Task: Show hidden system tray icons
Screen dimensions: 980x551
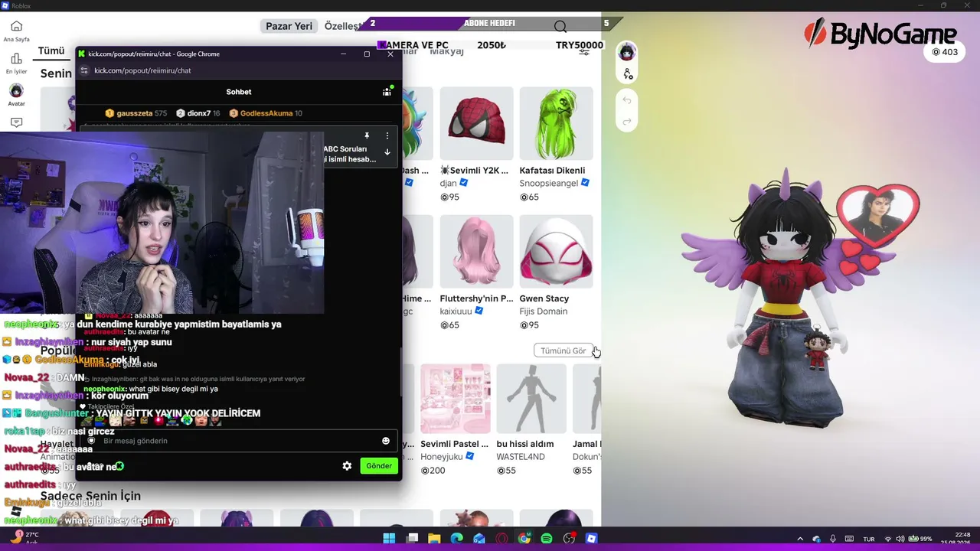Action: 800,539
